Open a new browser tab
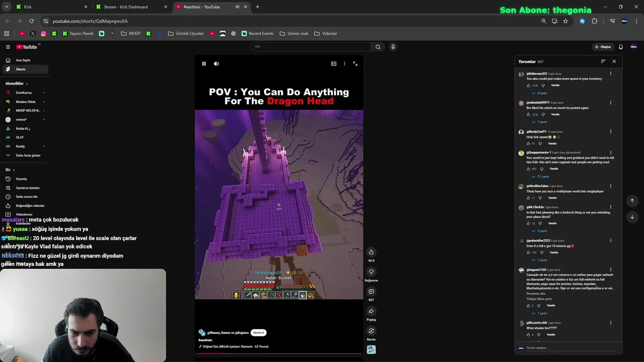The width and height of the screenshot is (644, 362). 258,7
